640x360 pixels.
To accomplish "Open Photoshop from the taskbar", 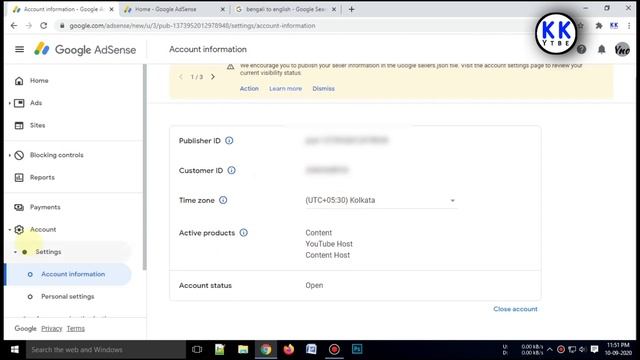I will 357,350.
